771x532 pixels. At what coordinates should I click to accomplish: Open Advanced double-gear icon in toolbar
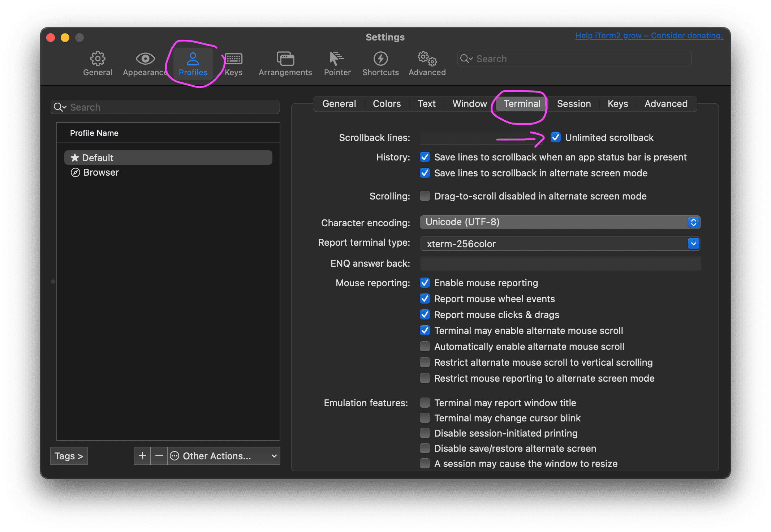pyautogui.click(x=427, y=59)
